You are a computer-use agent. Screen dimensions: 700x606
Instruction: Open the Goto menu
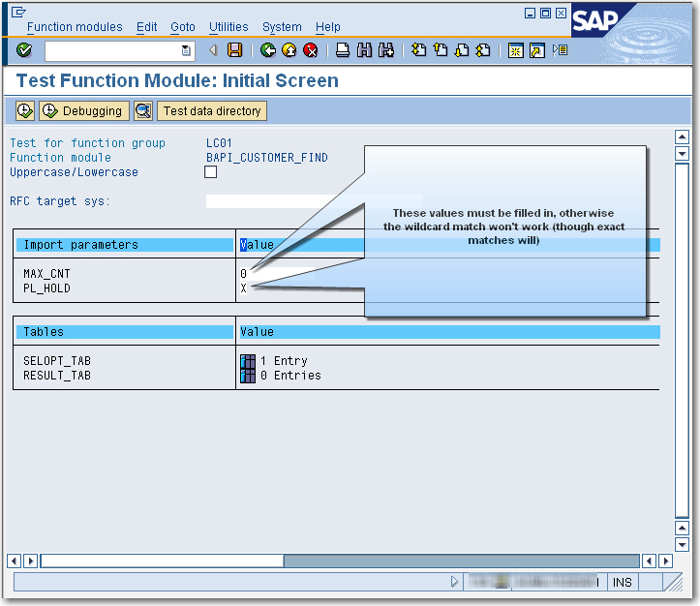coord(183,27)
